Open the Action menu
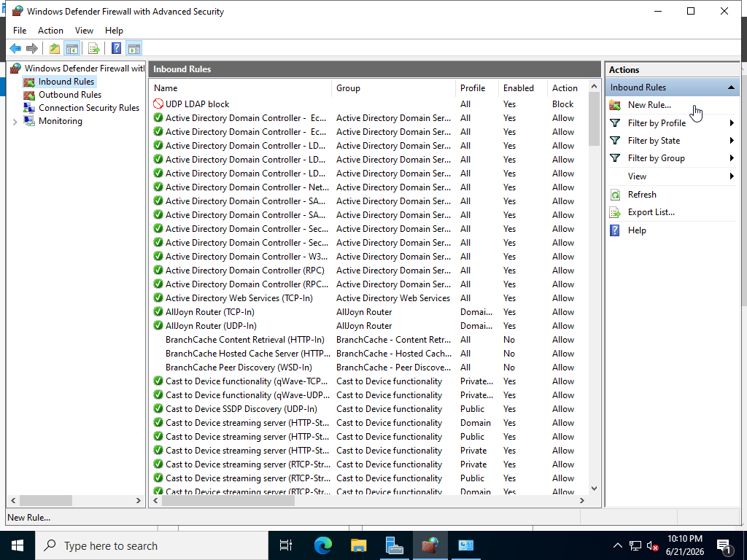Screen dimensions: 747x560 click(50, 31)
